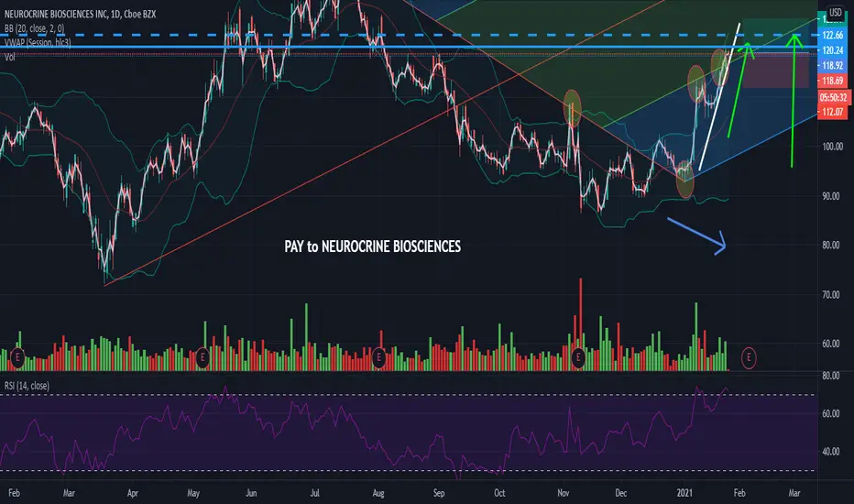This screenshot has width=854, height=504.
Task: Click the 90.00 price axis value
Action: click(831, 196)
